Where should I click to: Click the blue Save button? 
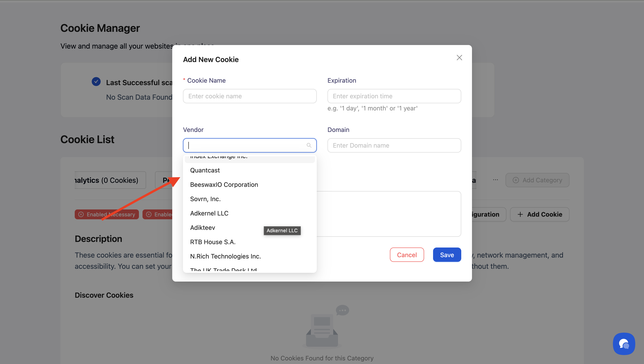click(447, 255)
